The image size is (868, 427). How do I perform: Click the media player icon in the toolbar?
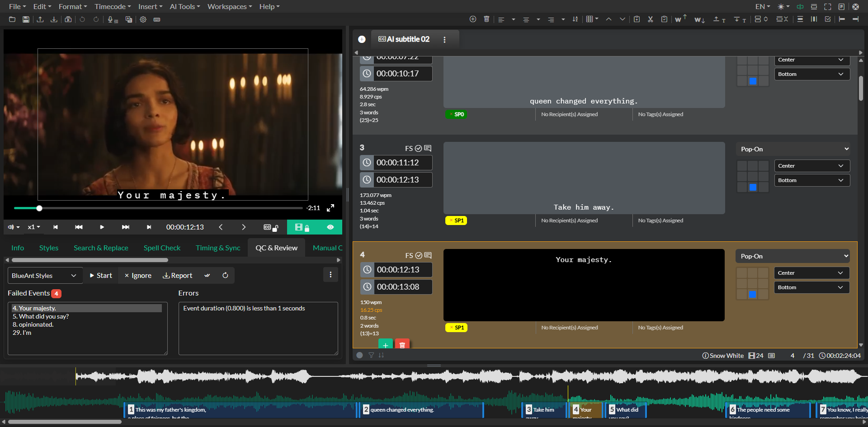coord(68,19)
